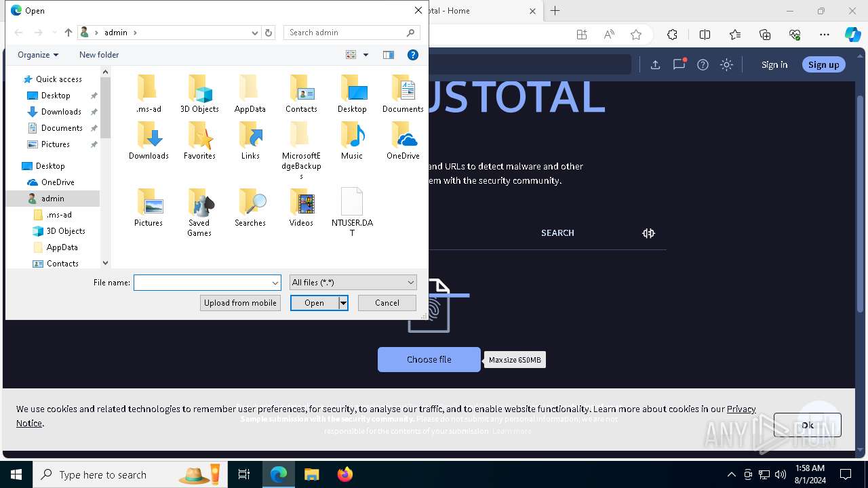Viewport: 868px width, 488px height.
Task: Click Upload from mobile button
Action: [x=240, y=303]
